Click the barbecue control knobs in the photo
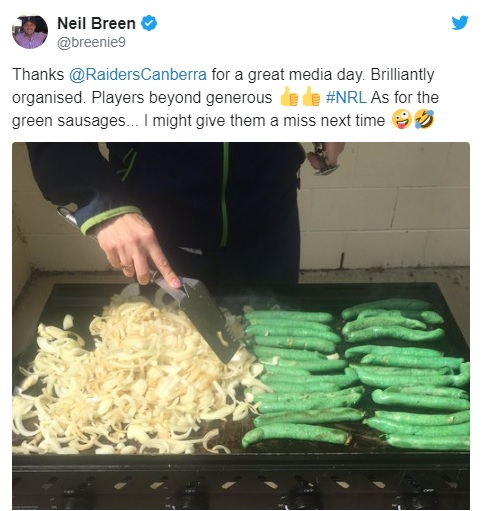The image size is (483, 511). tap(241, 495)
